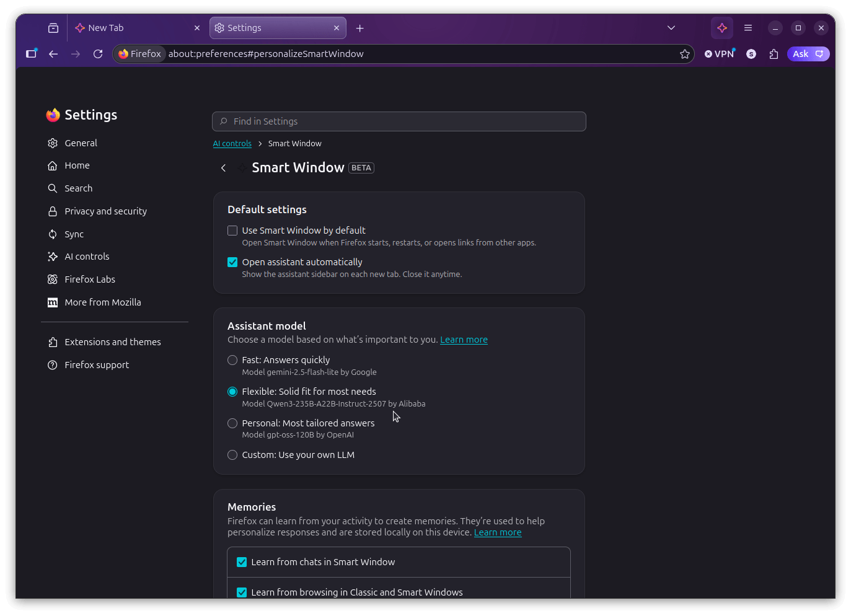Uncheck Learn from browsing in Classic and Smart Windows

(242, 592)
